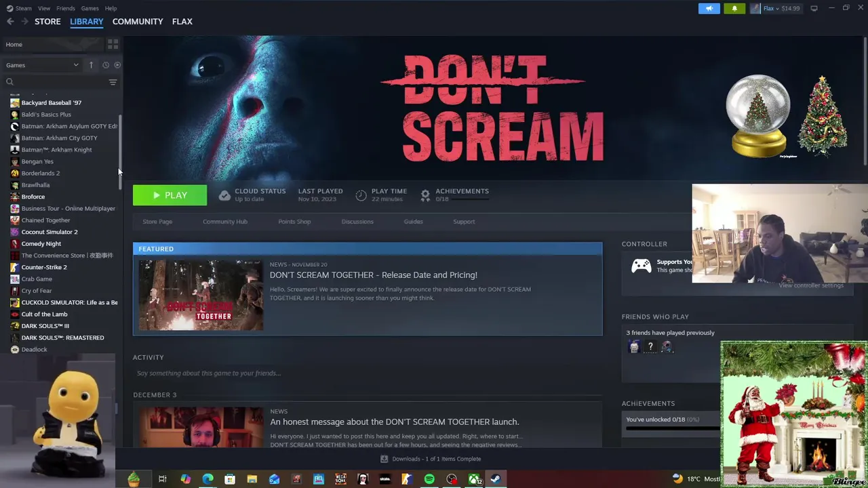Switch to the STORE tab
The image size is (868, 488).
[x=47, y=22]
